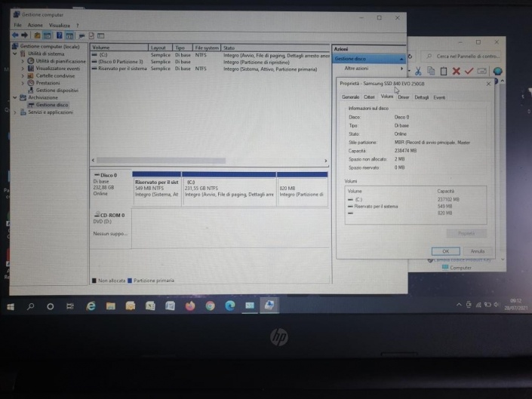Expand the Utilità di pianificazione node

click(23, 61)
